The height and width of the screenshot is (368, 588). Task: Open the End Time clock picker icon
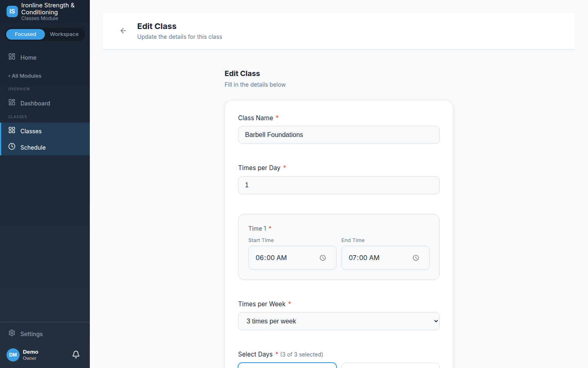coord(416,258)
